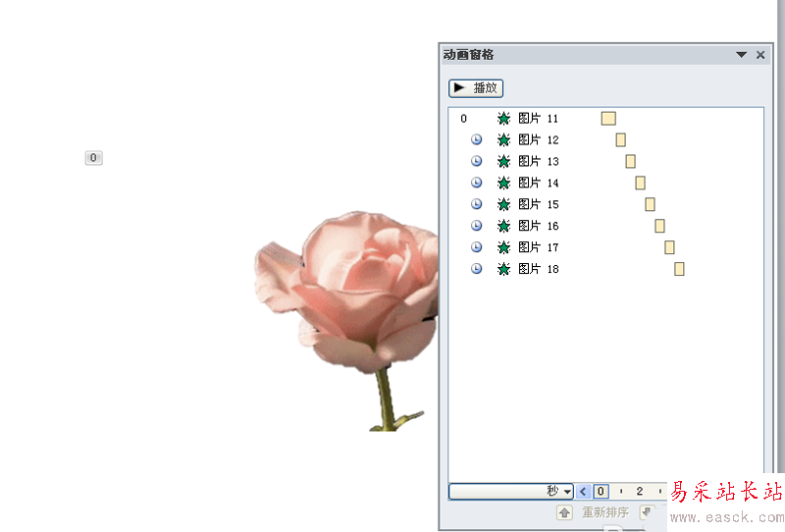Click the clock timing icon of 图片 12
The width and height of the screenshot is (785, 532).
(477, 139)
